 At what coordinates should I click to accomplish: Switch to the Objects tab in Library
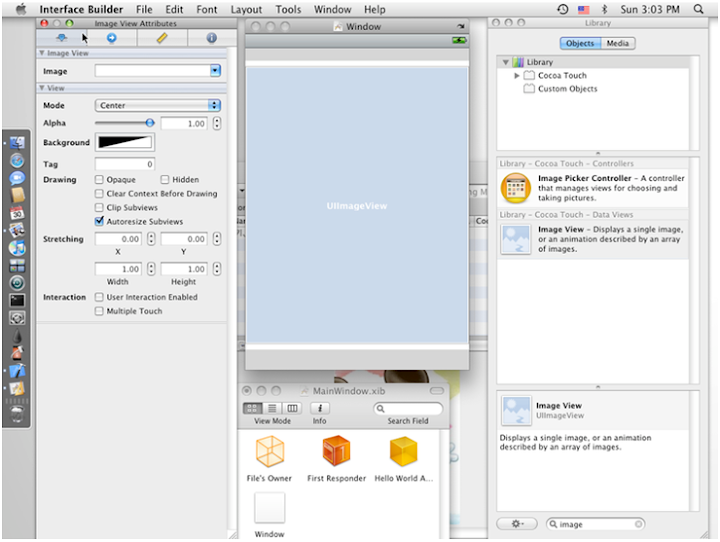580,43
